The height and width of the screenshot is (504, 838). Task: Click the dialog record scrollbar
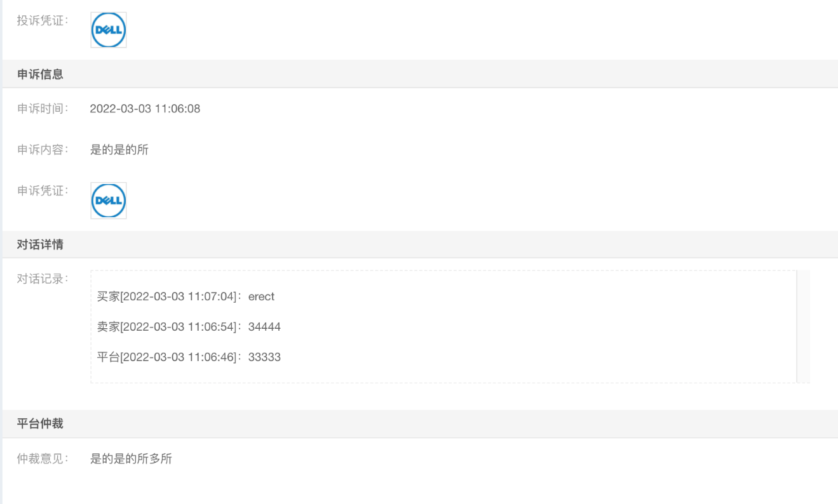(803, 327)
